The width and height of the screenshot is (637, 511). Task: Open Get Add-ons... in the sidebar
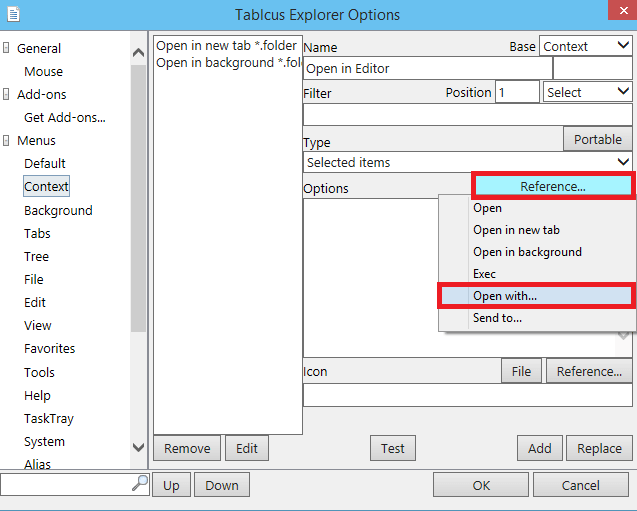click(x=65, y=117)
